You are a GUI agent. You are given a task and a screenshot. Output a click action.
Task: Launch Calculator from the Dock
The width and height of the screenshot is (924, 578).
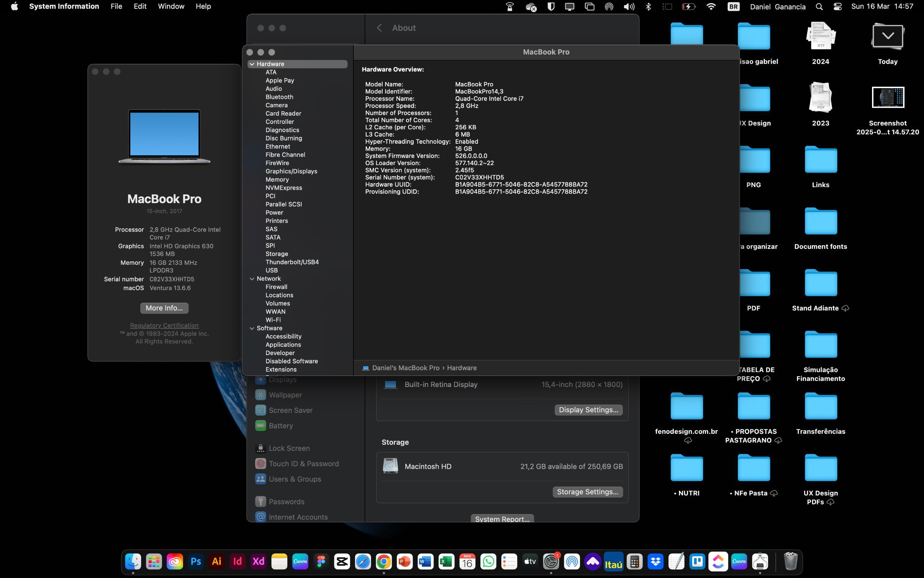[x=635, y=561]
